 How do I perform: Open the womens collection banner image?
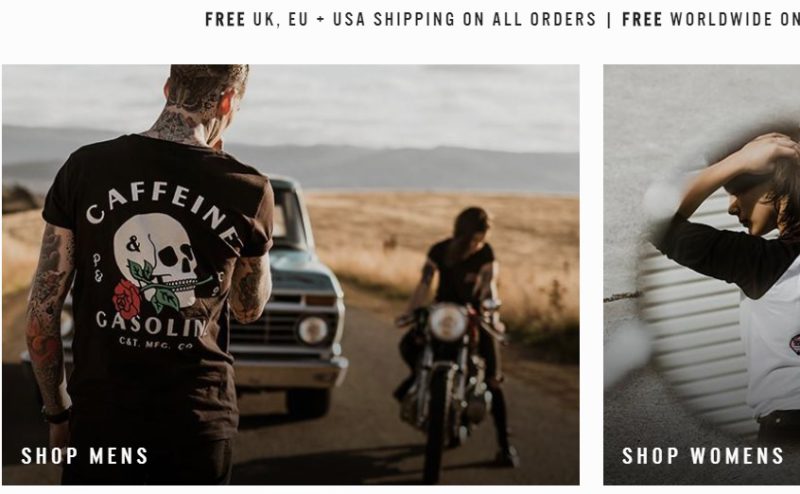[x=702, y=275]
